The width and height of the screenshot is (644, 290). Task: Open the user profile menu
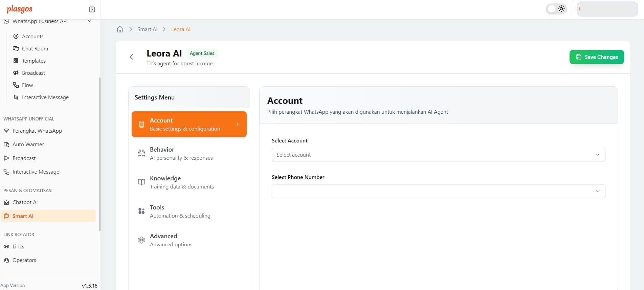click(x=607, y=9)
